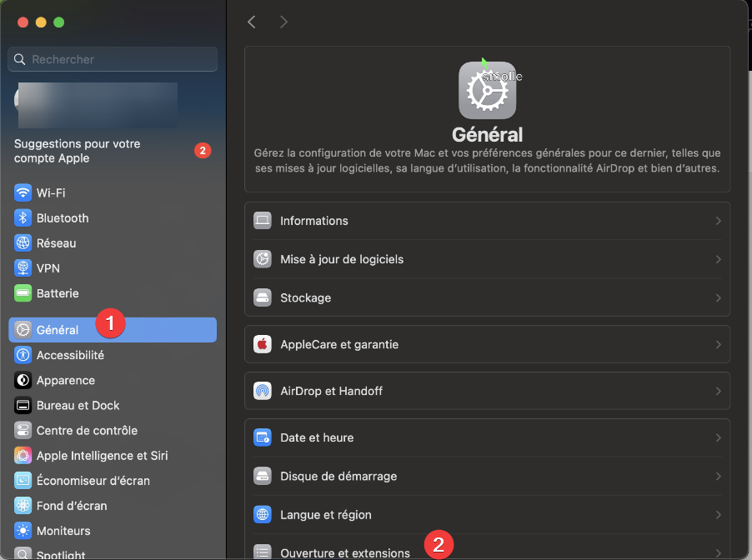
Task: Click the Wi-Fi icon in sidebar
Action: 23,192
